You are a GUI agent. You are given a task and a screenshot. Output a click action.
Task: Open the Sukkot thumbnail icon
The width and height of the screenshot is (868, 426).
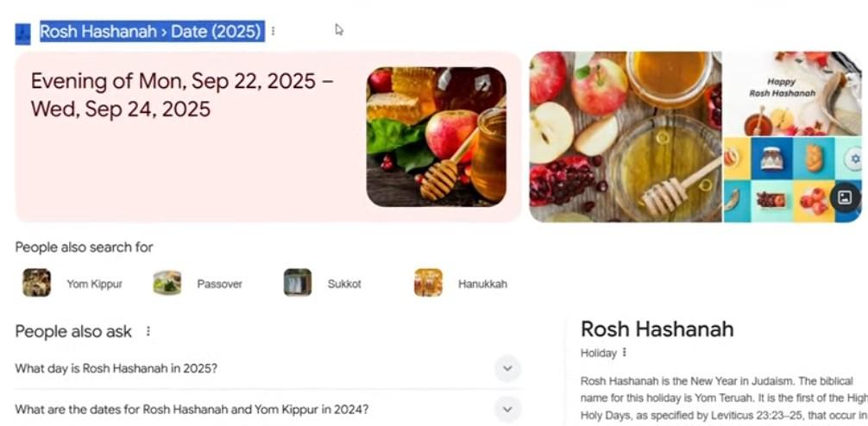pos(298,283)
